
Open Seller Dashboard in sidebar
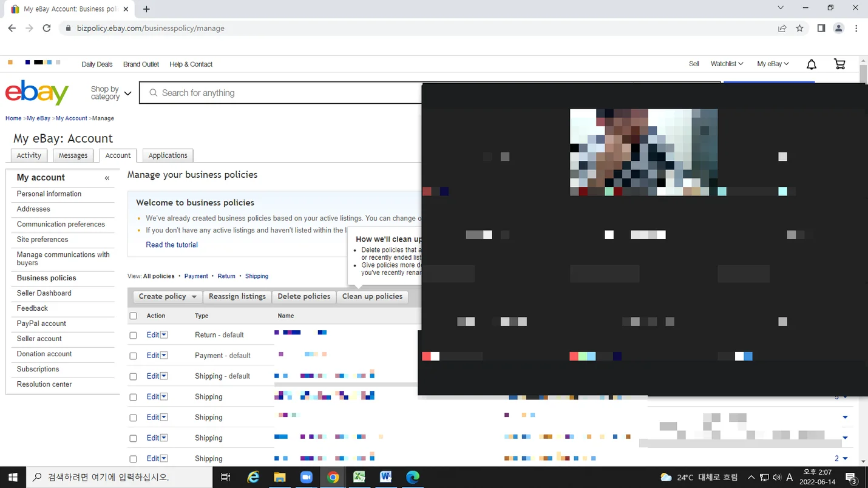tap(44, 293)
